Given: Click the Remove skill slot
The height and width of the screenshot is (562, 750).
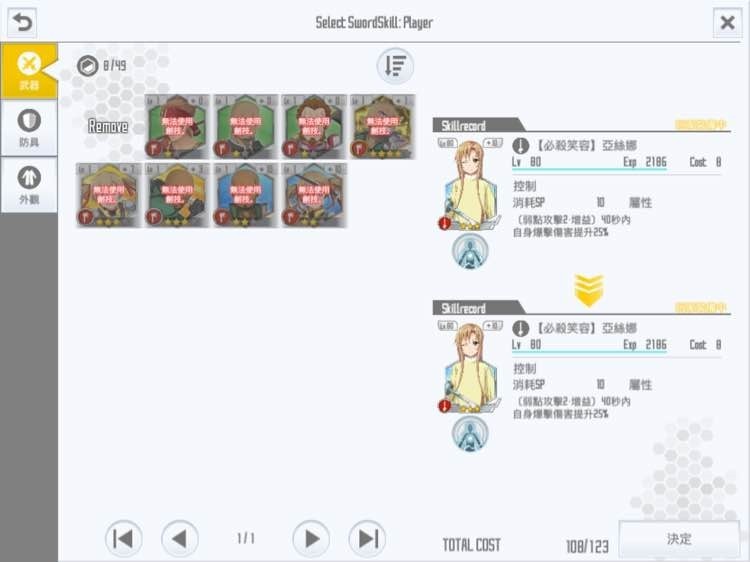Looking at the screenshot, I should click(108, 127).
